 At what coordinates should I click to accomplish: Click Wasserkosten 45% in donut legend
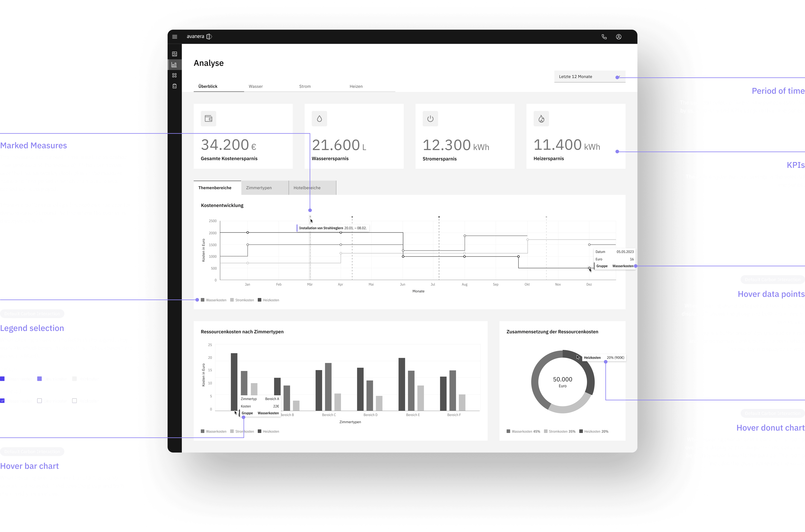523,432
